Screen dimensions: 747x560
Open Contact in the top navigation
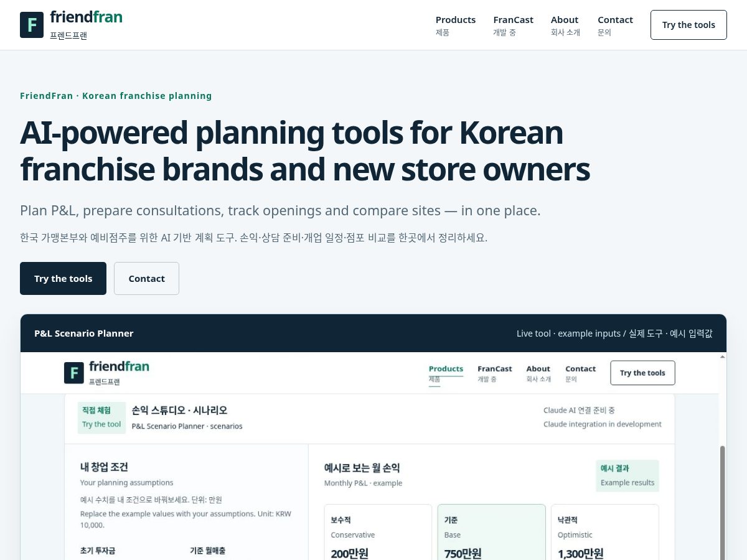pos(615,25)
